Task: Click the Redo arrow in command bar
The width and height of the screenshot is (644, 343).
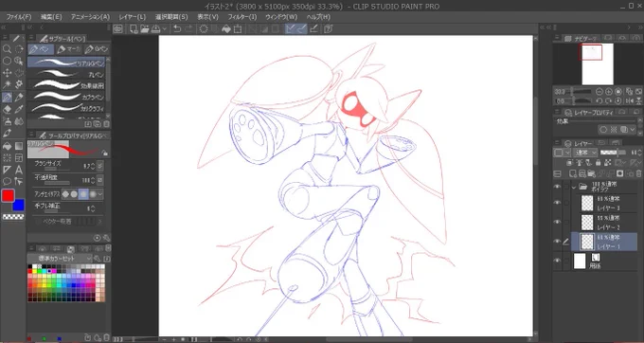Action: coord(188,28)
